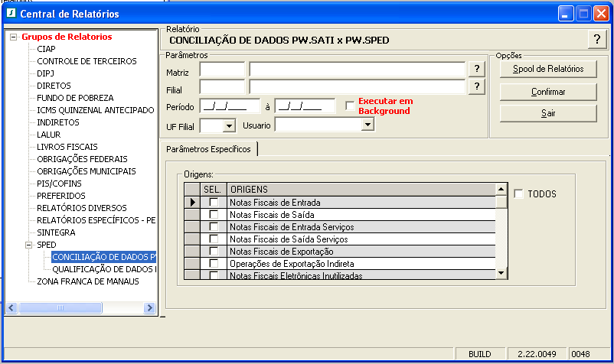Viewport: 614px width, 364px height.
Task: Select the Parâmetros Específicos tab
Action: click(x=208, y=149)
